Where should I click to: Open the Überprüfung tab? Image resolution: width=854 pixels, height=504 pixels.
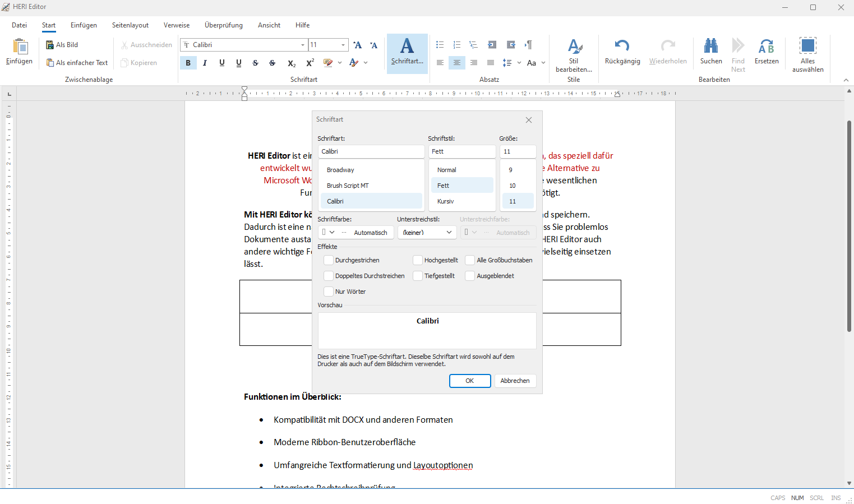(224, 25)
